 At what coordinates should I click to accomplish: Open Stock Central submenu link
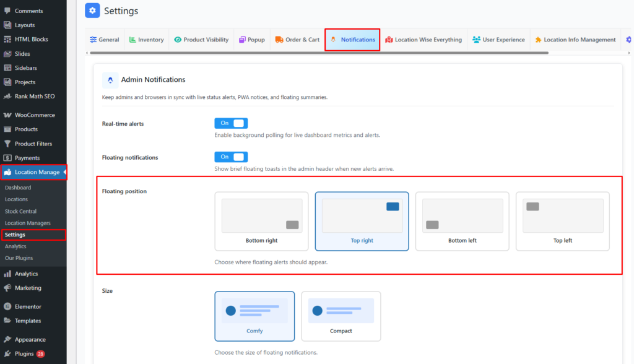pos(20,211)
